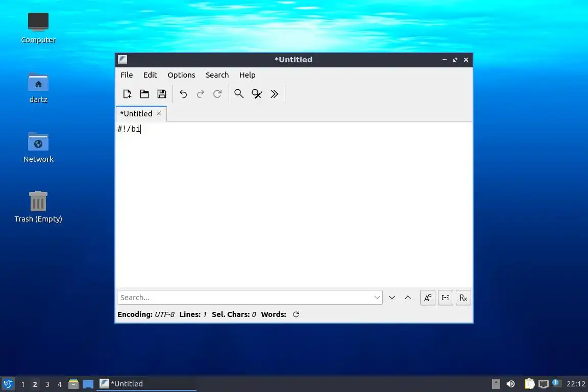Expand the toolbar overflow chevrons

[x=274, y=94]
